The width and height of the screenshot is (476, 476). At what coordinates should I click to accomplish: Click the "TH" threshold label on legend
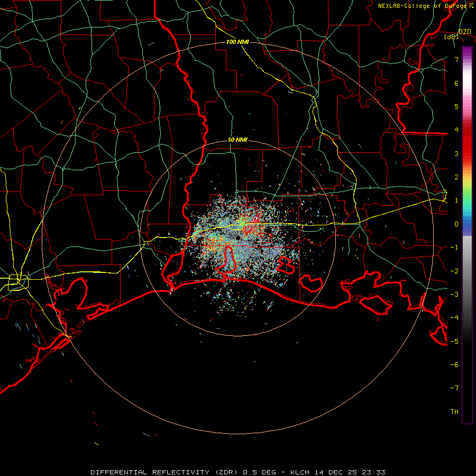tap(454, 412)
